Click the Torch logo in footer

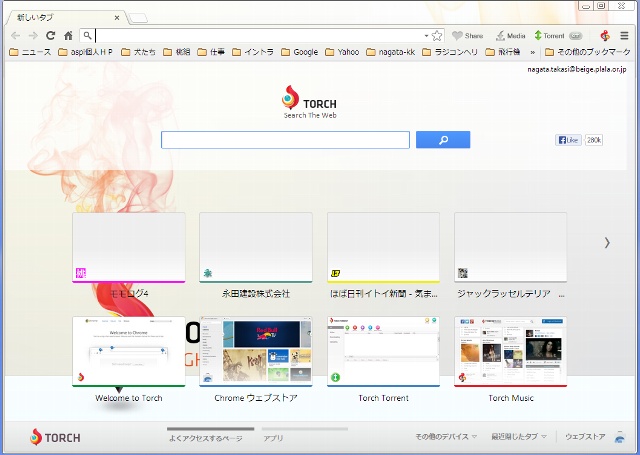[x=55, y=437]
